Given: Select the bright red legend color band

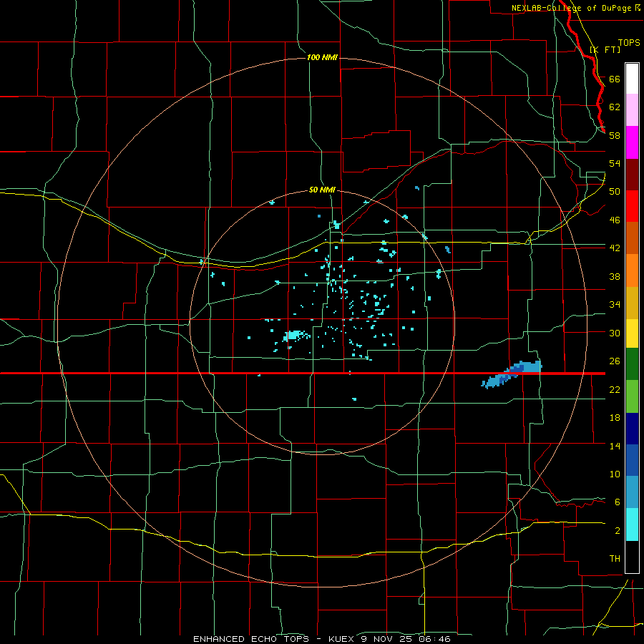Looking at the screenshot, I should tap(632, 206).
